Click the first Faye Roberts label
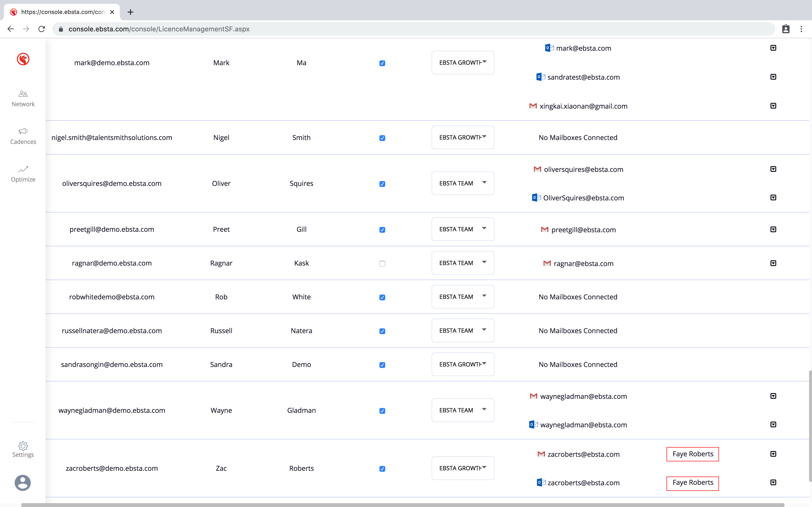This screenshot has height=507, width=812. (x=693, y=454)
